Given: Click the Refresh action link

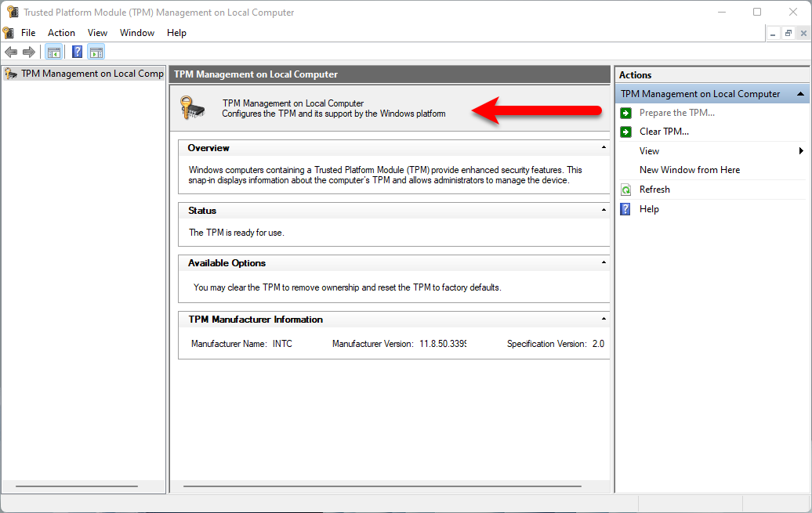Looking at the screenshot, I should (654, 190).
